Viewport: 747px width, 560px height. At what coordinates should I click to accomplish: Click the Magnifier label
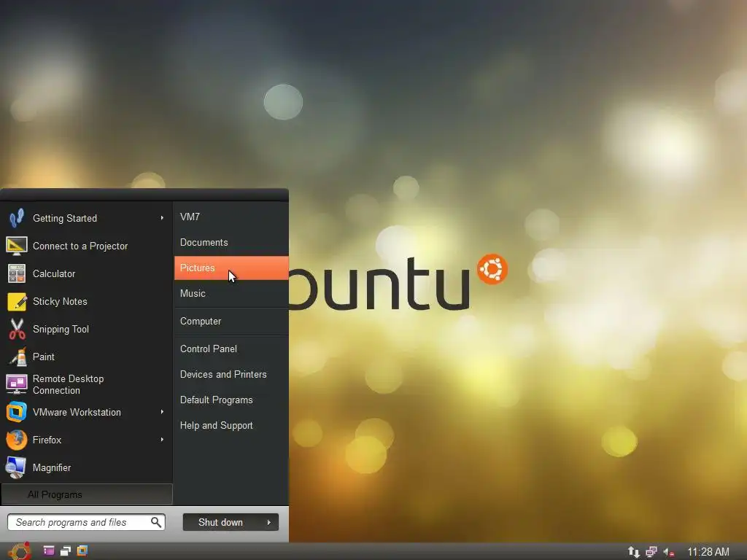(52, 467)
